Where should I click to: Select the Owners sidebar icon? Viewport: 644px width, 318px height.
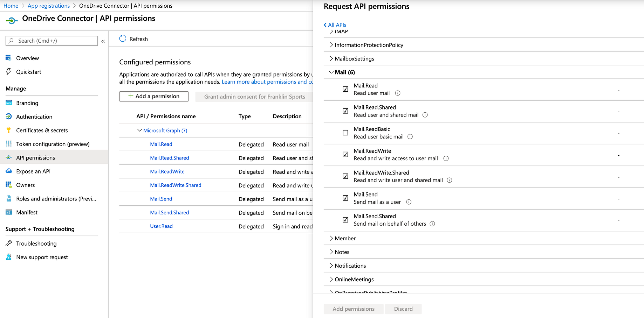point(8,185)
